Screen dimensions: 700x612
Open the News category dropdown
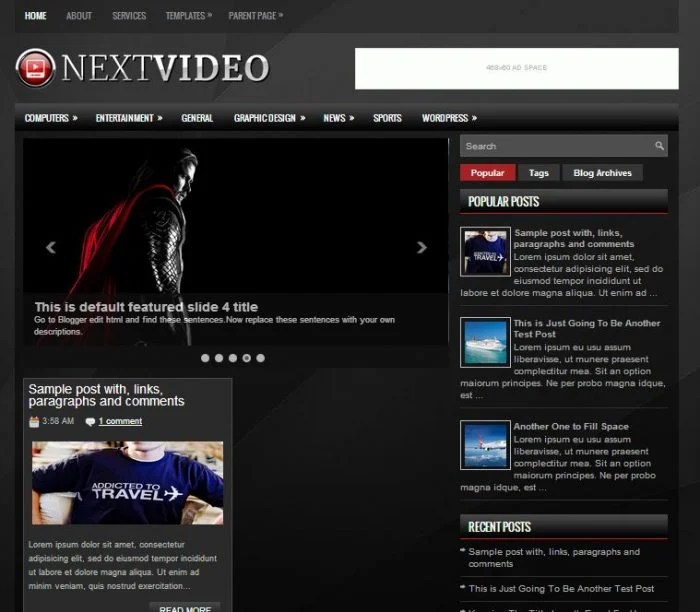tap(339, 118)
